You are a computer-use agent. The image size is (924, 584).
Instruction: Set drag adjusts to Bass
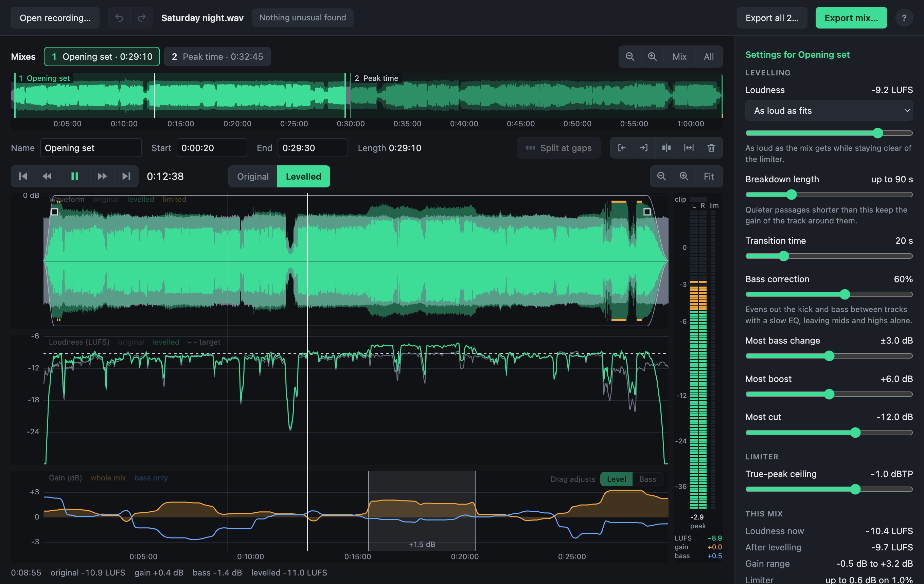pos(647,479)
